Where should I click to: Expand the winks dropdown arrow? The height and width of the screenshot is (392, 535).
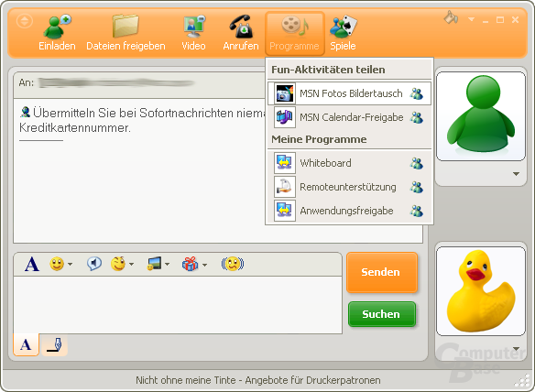131,265
